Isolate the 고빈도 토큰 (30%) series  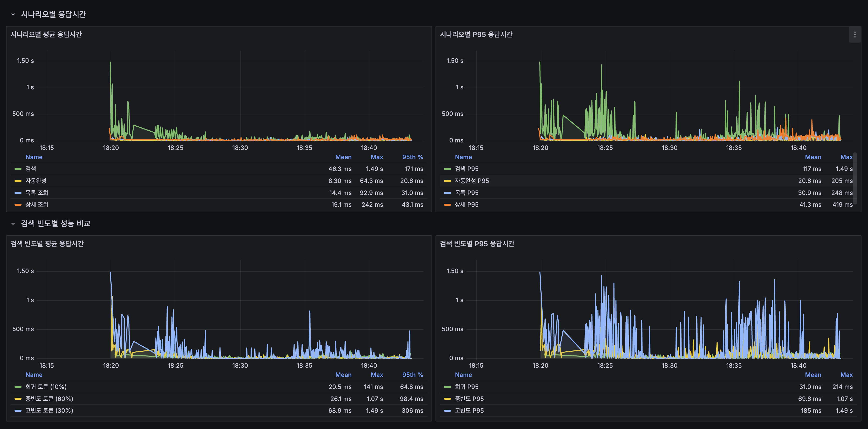point(49,410)
